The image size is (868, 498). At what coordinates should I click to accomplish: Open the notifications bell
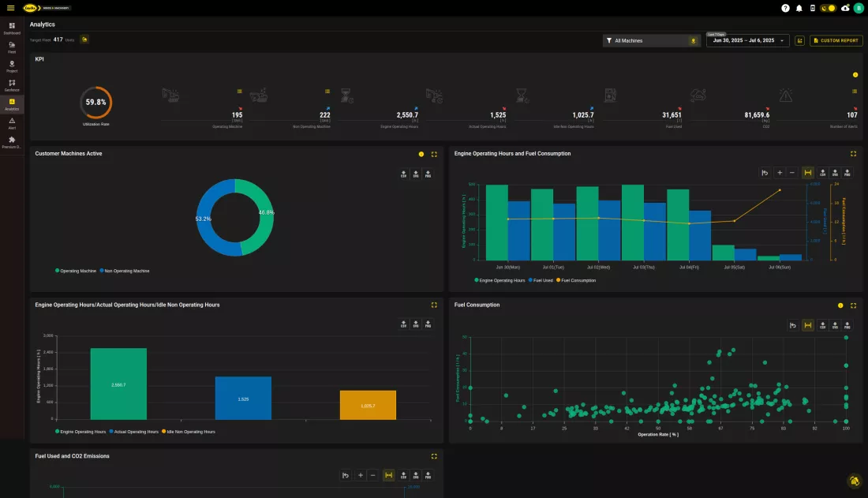tap(799, 8)
